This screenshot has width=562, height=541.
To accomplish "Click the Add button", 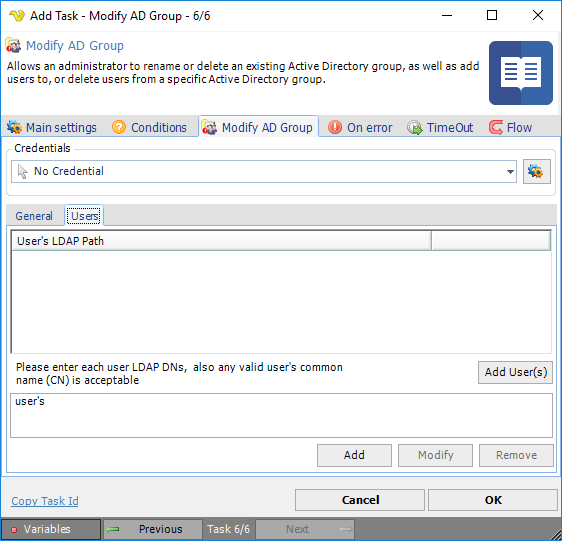I will coord(354,455).
